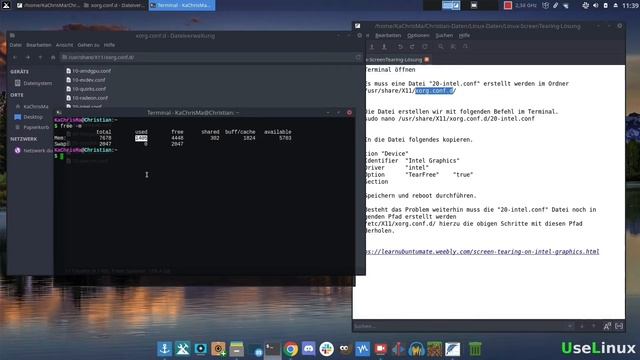Open Bearbeiten menu in the text editor

[388, 36]
